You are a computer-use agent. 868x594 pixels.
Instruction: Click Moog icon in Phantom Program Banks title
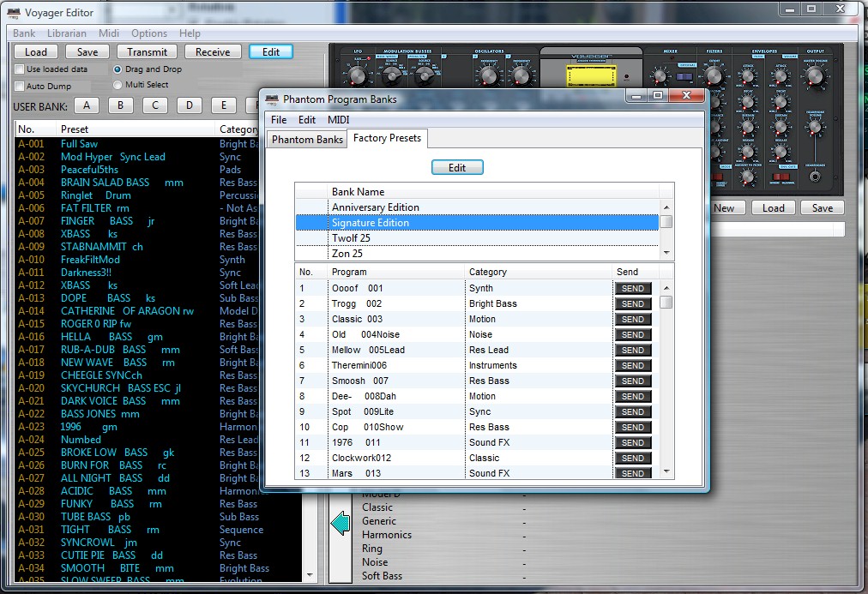[271, 99]
